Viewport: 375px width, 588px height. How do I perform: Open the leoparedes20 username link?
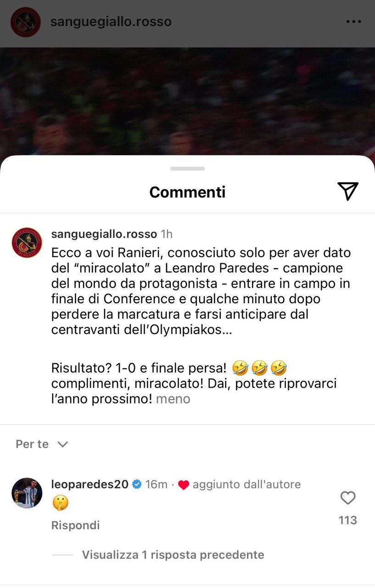pos(90,484)
